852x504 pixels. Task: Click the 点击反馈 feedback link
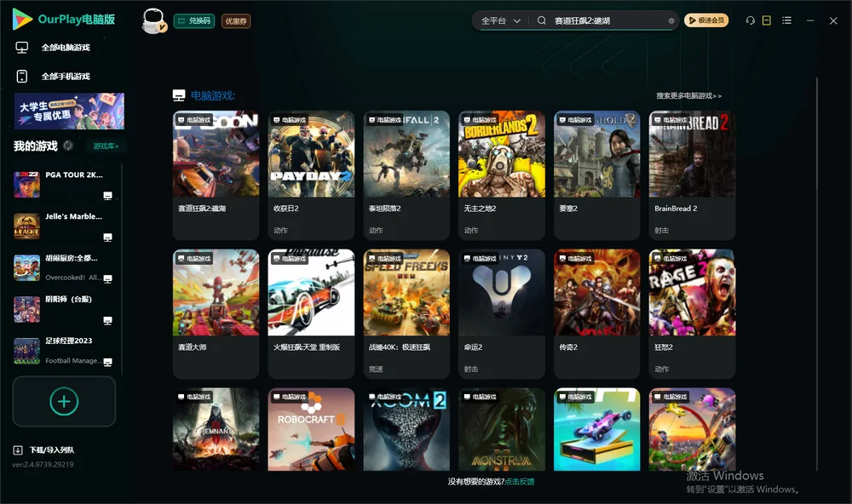coord(520,481)
